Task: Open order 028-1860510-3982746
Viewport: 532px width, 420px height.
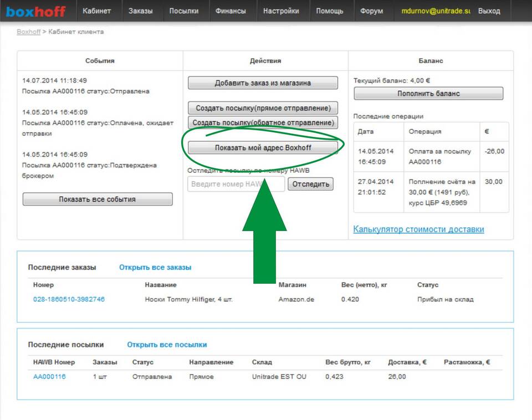Action: [69, 299]
